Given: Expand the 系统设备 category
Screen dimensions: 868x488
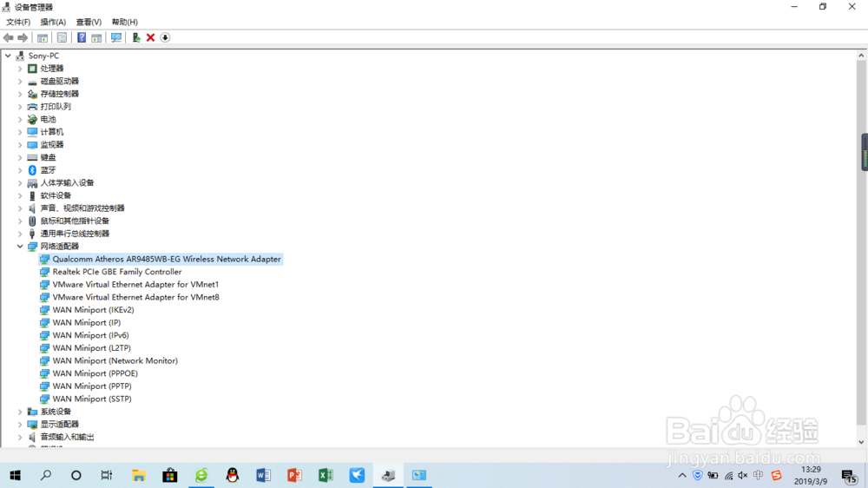Looking at the screenshot, I should (20, 412).
